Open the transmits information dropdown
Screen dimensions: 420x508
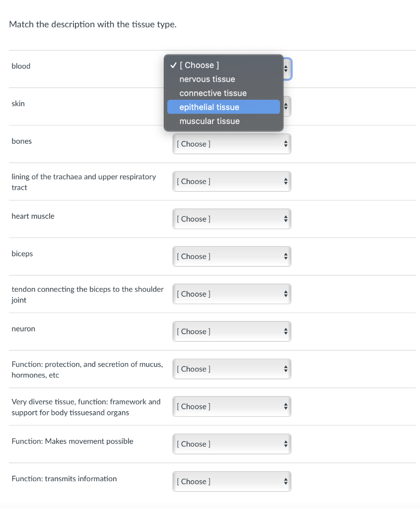tap(231, 481)
